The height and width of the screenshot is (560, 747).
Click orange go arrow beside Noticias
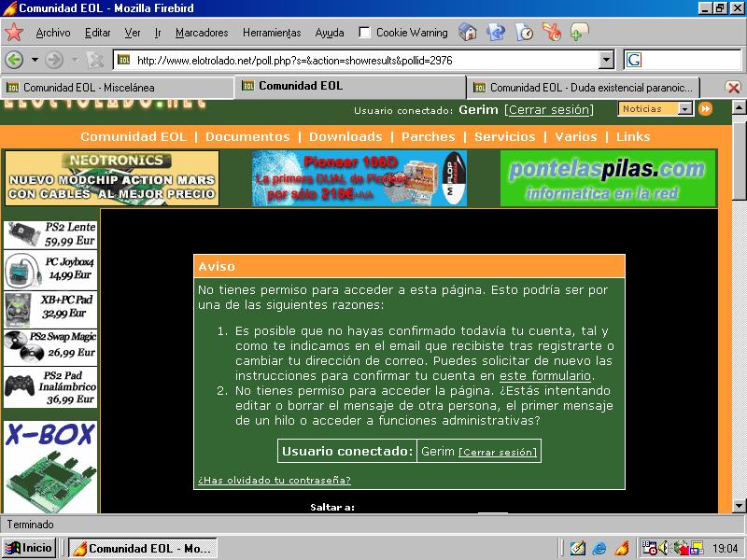tap(706, 109)
